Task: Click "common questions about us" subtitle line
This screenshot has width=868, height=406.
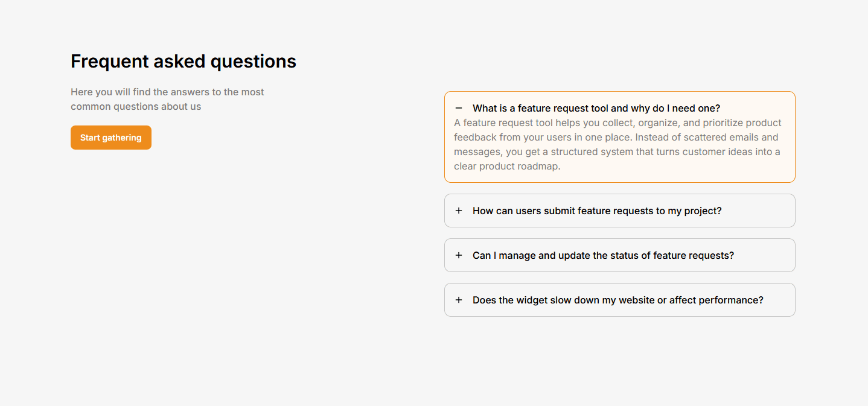Action: (136, 107)
